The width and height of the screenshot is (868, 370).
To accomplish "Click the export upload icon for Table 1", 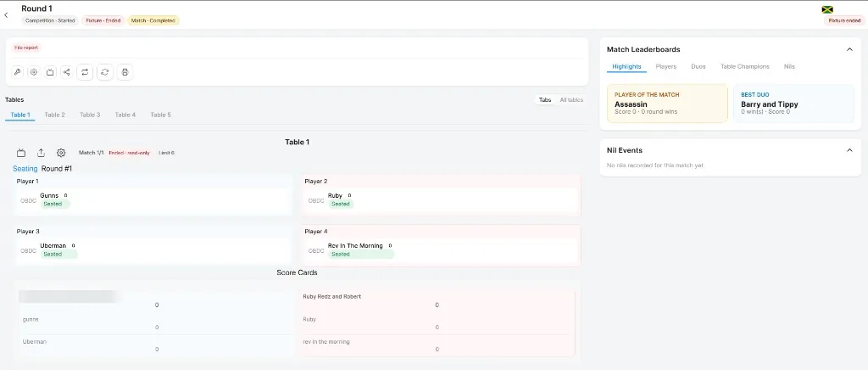I will coord(41,153).
